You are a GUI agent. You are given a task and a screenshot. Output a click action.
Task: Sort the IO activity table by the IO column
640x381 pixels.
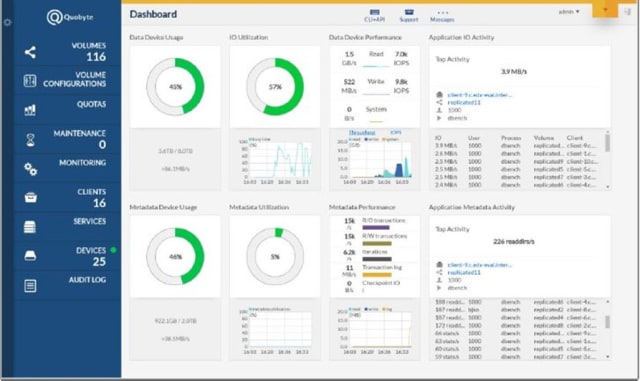tap(438, 138)
